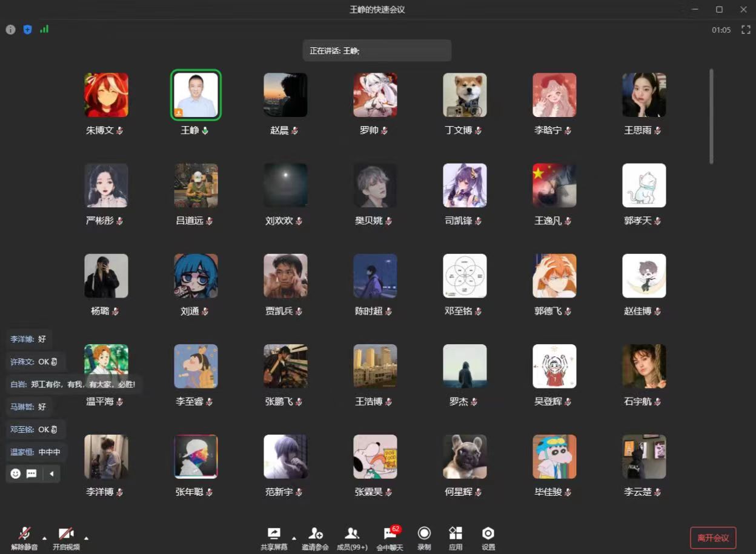The height and width of the screenshot is (554, 756).
Task: Click the chat bubble icon above toolbar
Action: [31, 473]
